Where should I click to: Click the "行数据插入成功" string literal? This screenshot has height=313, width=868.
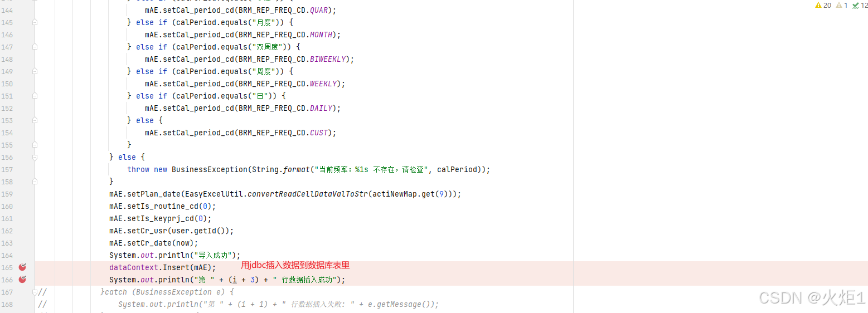point(304,280)
